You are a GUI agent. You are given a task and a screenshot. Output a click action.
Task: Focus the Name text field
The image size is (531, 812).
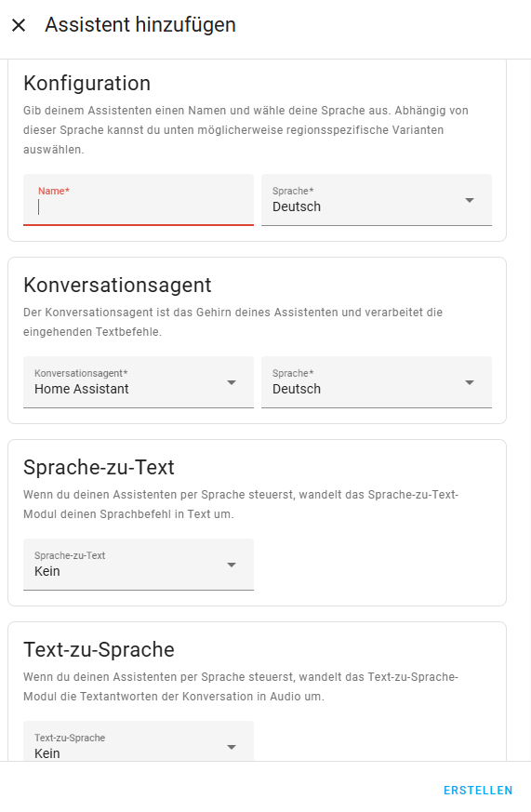pos(139,200)
